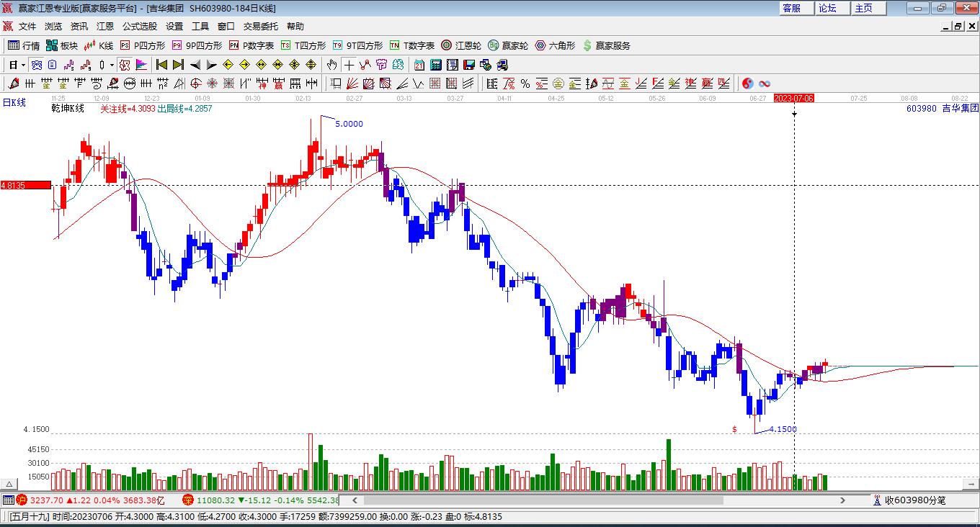Screen dimensions: 980x527
Task: Click the 关注线=4.3093 label
Action: pos(128,109)
